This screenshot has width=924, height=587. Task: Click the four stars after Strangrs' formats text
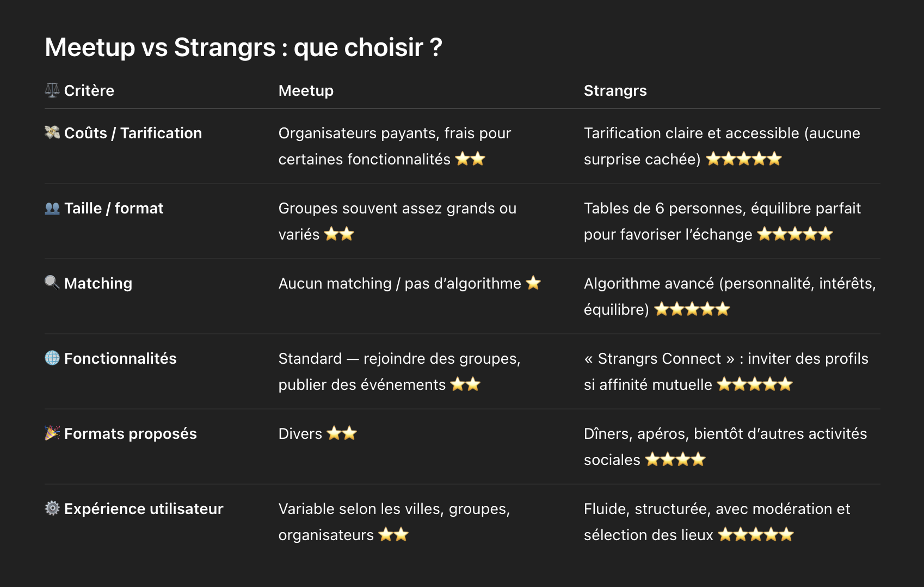pos(675,460)
